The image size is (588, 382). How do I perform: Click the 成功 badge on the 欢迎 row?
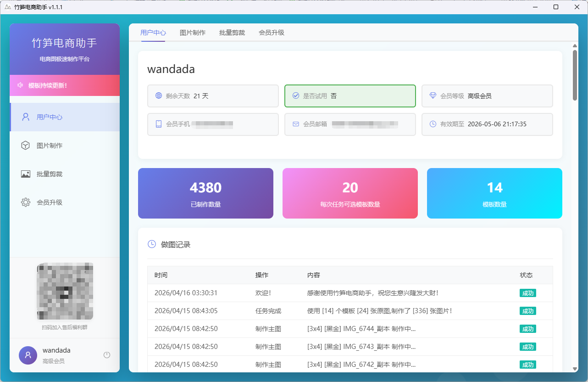(x=528, y=292)
